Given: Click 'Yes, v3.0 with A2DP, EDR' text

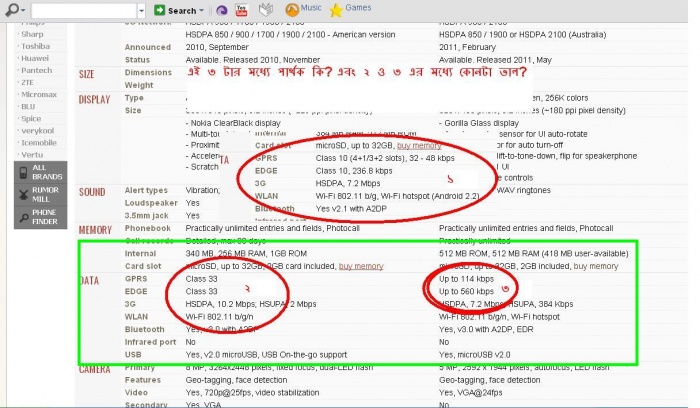Looking at the screenshot, I should tap(486, 329).
